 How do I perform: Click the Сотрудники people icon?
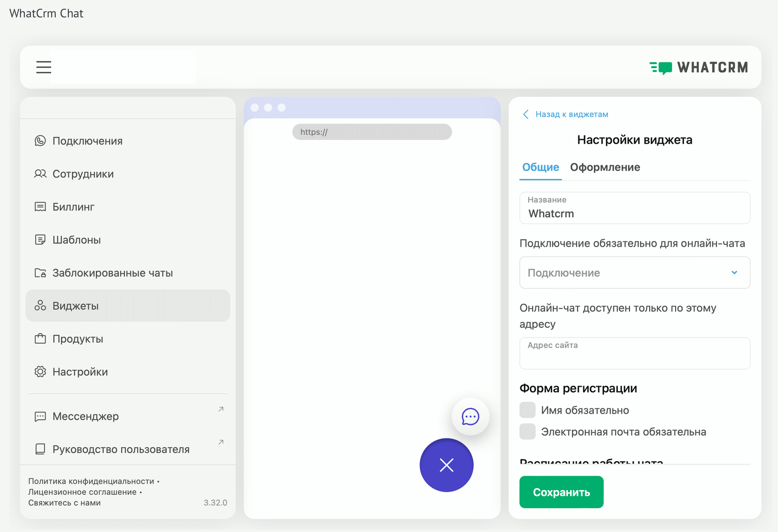click(40, 174)
